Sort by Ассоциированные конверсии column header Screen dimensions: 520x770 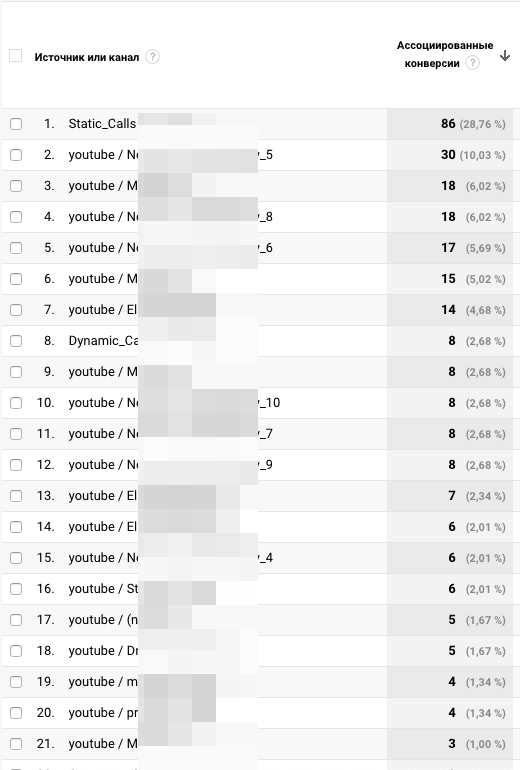(x=445, y=54)
